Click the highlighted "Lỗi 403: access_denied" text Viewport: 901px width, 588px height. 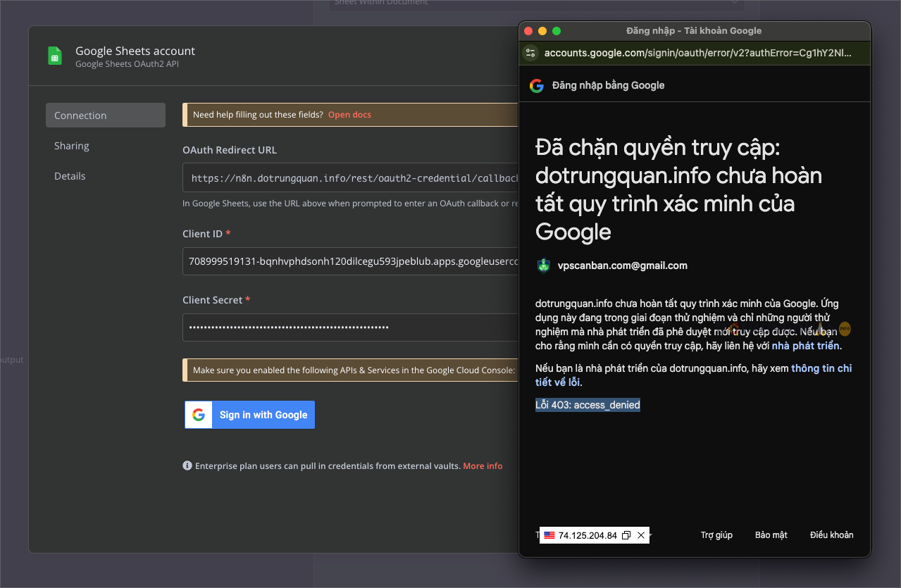point(588,405)
